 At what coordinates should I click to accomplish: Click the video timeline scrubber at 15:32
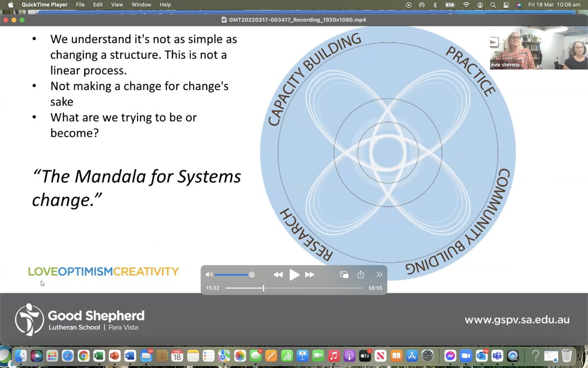pos(264,288)
